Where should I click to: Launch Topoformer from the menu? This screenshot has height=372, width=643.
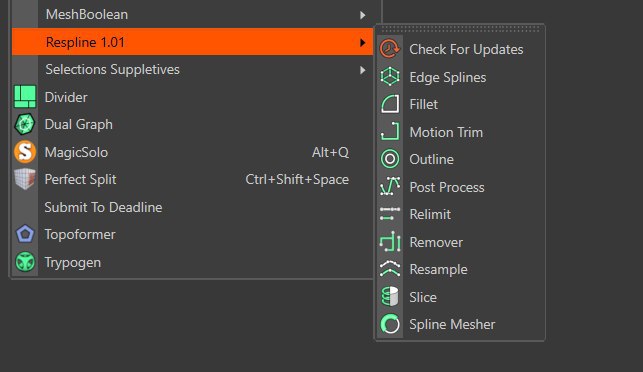click(x=192, y=234)
